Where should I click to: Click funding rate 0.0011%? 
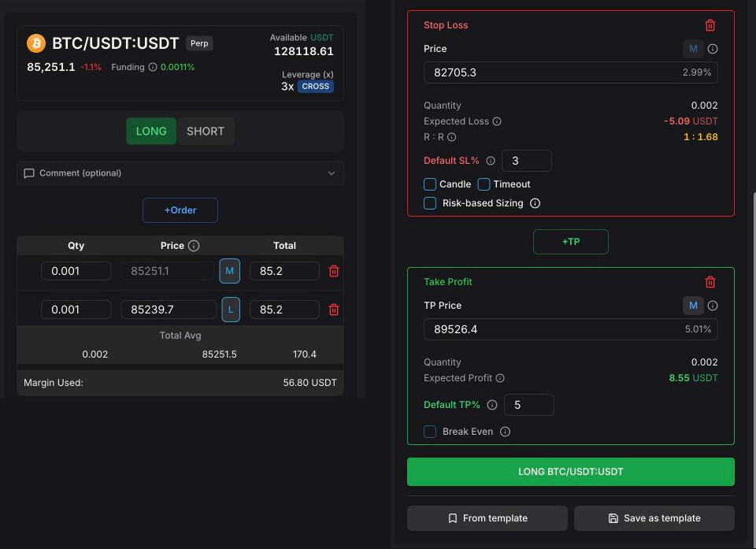pyautogui.click(x=177, y=67)
